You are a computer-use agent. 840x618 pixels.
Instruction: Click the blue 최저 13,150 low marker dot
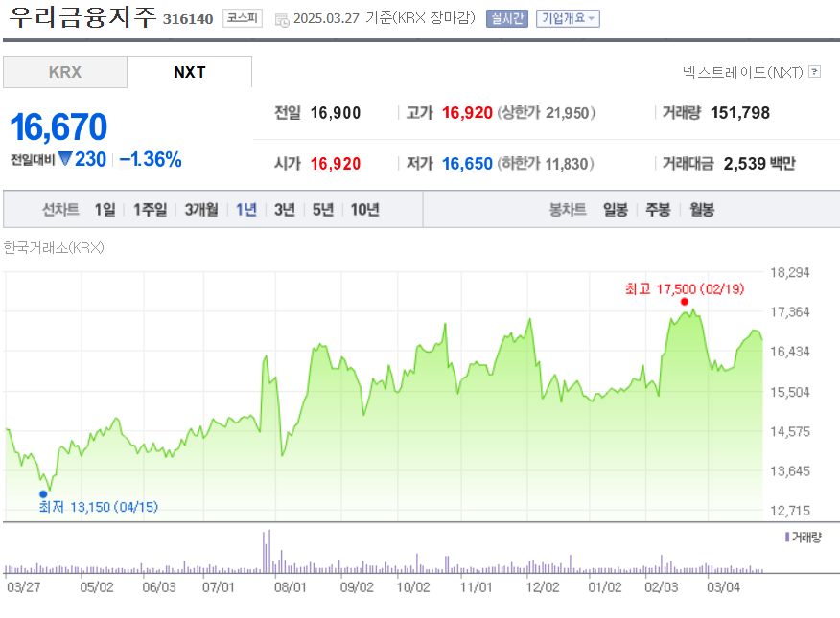[x=43, y=493]
